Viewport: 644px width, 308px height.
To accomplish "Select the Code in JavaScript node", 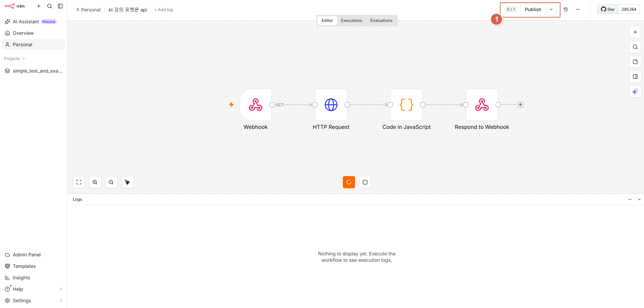I will click(x=407, y=105).
